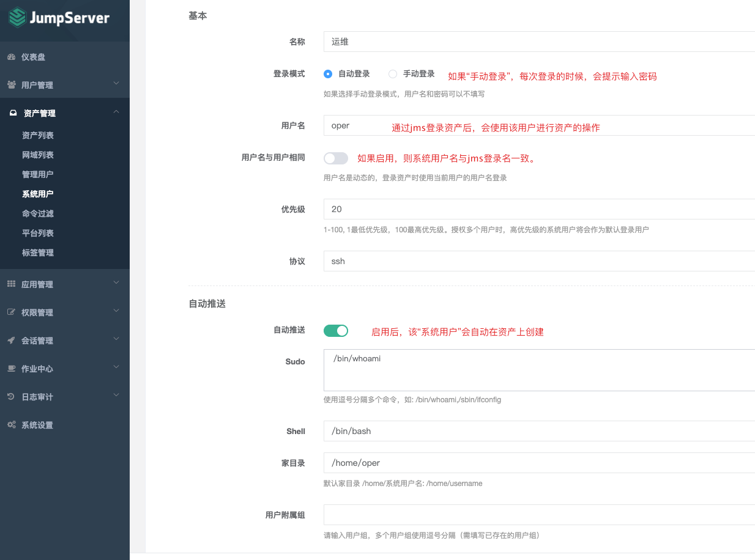
Task: Click the hint text 如果选择手动登录模式
Action: pos(404,94)
